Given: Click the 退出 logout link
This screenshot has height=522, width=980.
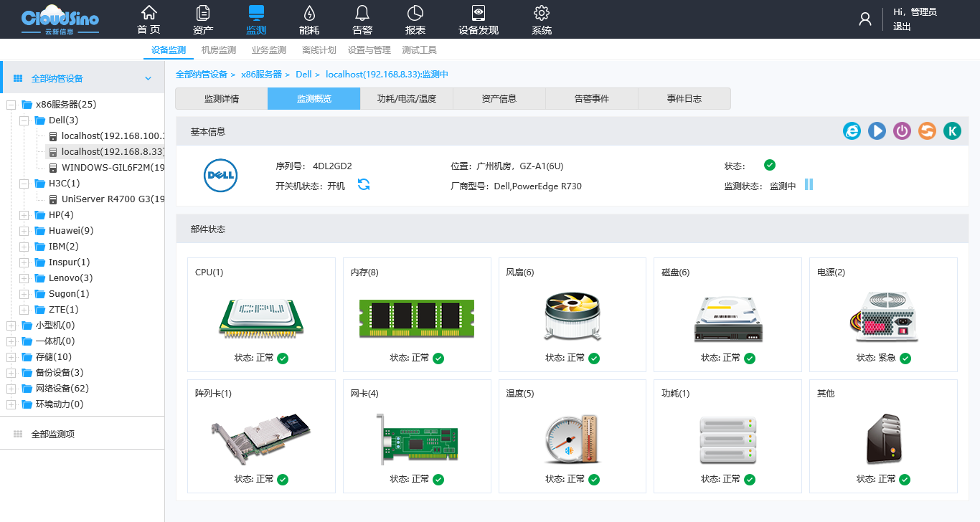Looking at the screenshot, I should point(902,27).
